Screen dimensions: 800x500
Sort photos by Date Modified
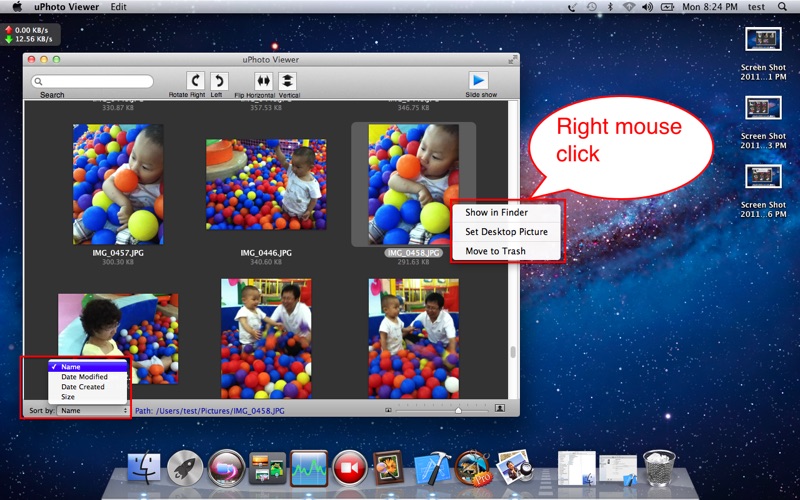pyautogui.click(x=87, y=377)
